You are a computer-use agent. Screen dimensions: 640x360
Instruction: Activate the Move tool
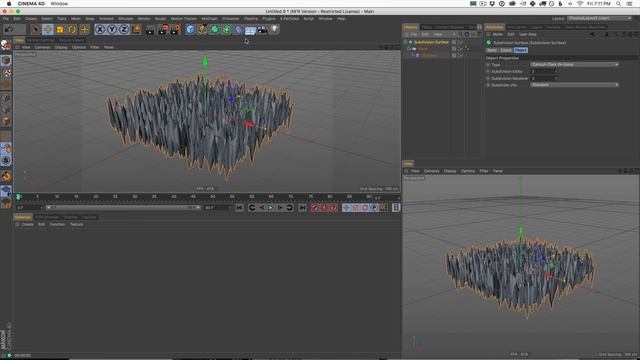(x=48, y=29)
